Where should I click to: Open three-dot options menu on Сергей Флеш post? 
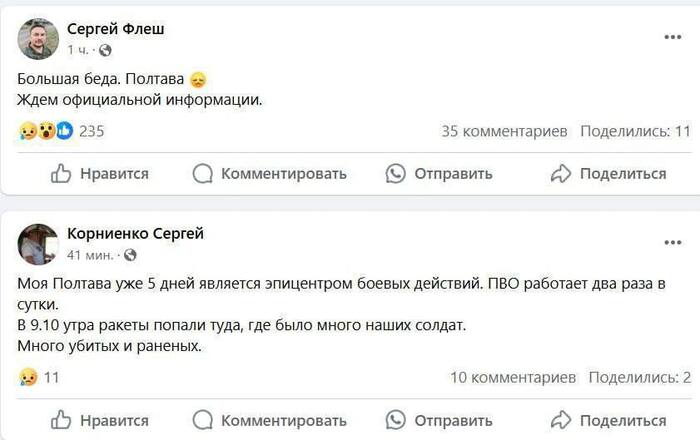pos(672,37)
